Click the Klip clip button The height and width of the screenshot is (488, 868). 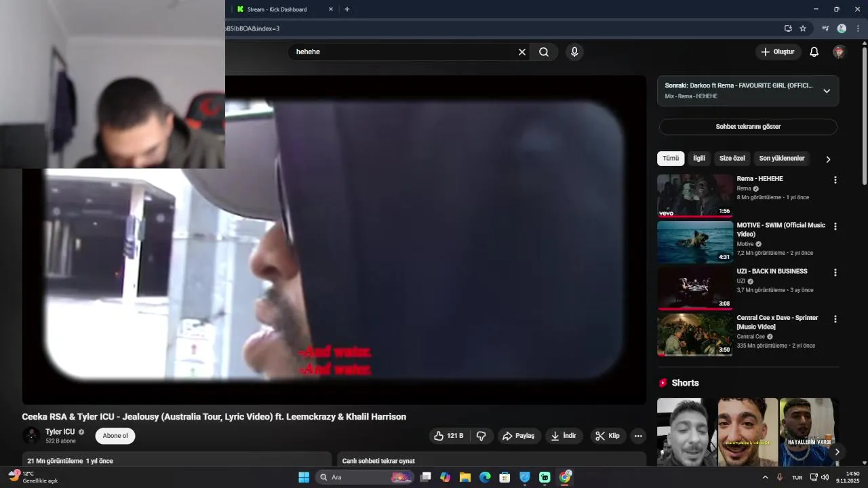(608, 436)
